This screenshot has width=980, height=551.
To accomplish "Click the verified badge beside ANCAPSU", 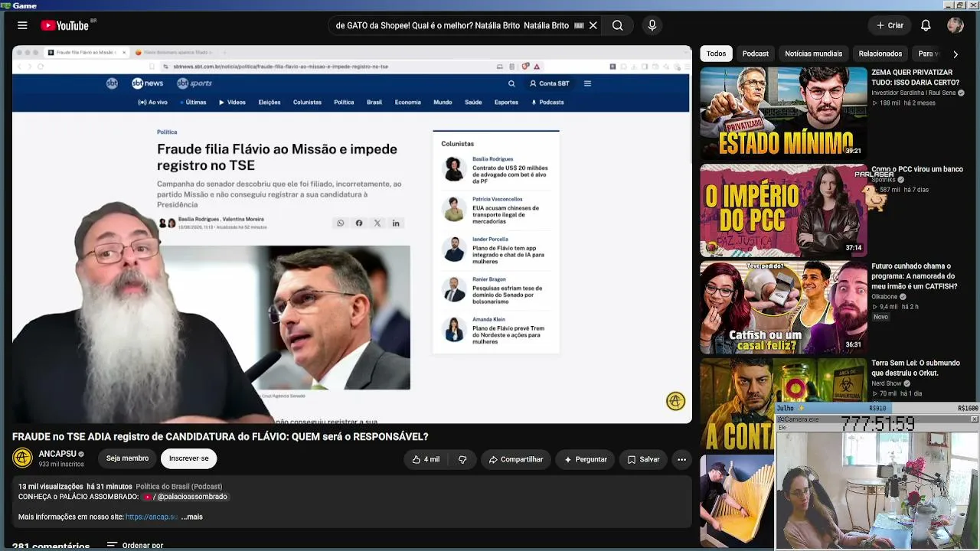I will tap(81, 455).
